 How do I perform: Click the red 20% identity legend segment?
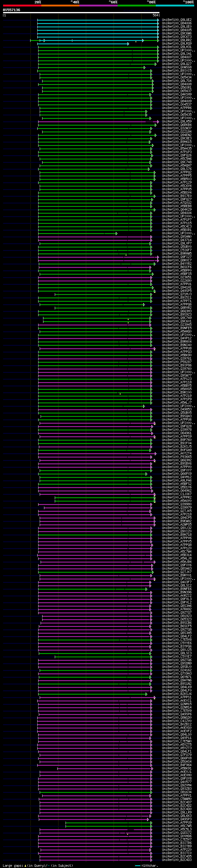point(22,6)
